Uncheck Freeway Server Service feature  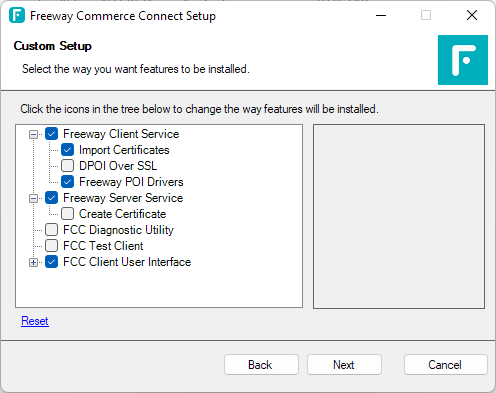pos(52,198)
